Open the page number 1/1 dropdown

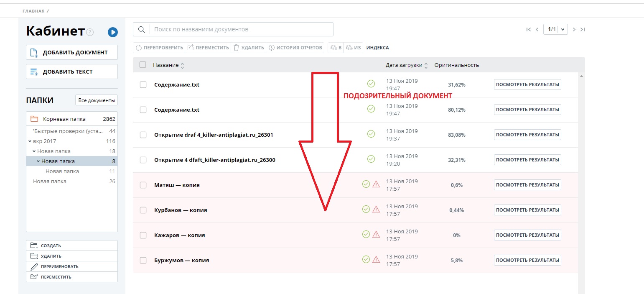click(x=555, y=29)
